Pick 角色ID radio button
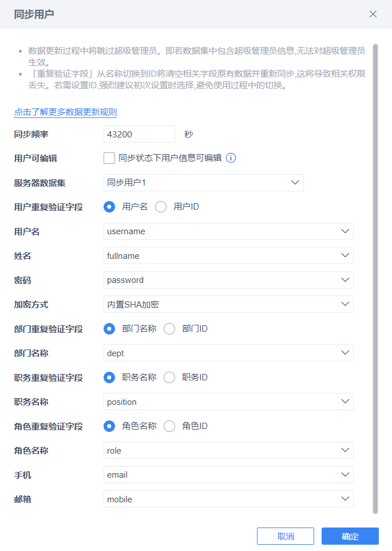392x551 pixels. tap(169, 426)
